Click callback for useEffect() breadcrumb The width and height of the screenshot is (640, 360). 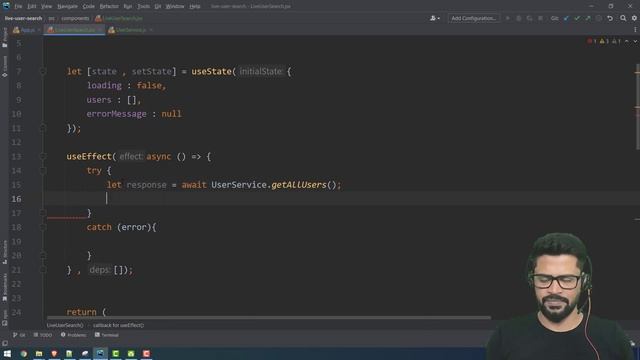(x=118, y=325)
